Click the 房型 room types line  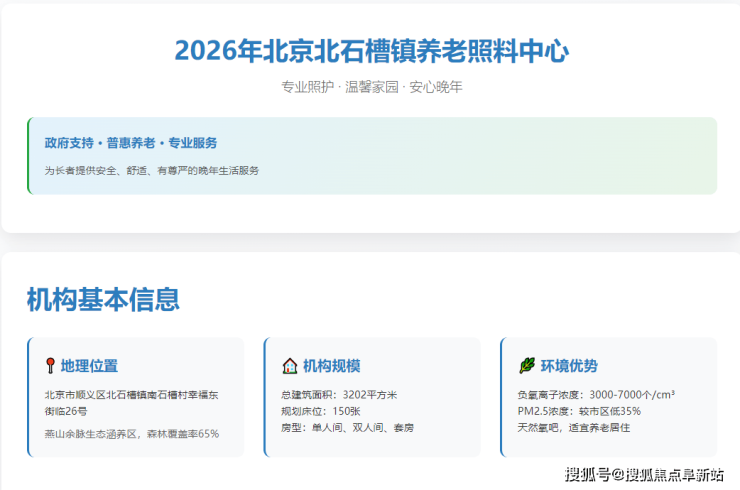pos(347,427)
